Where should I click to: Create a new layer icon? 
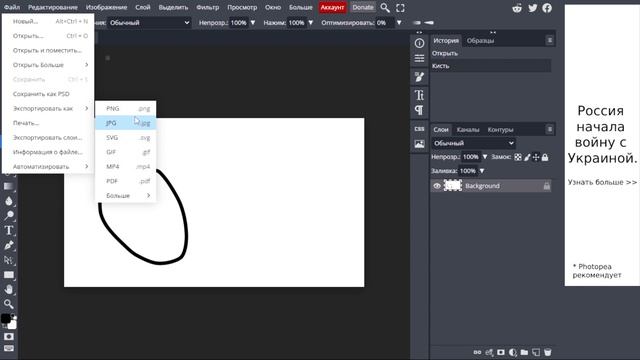pos(536,352)
